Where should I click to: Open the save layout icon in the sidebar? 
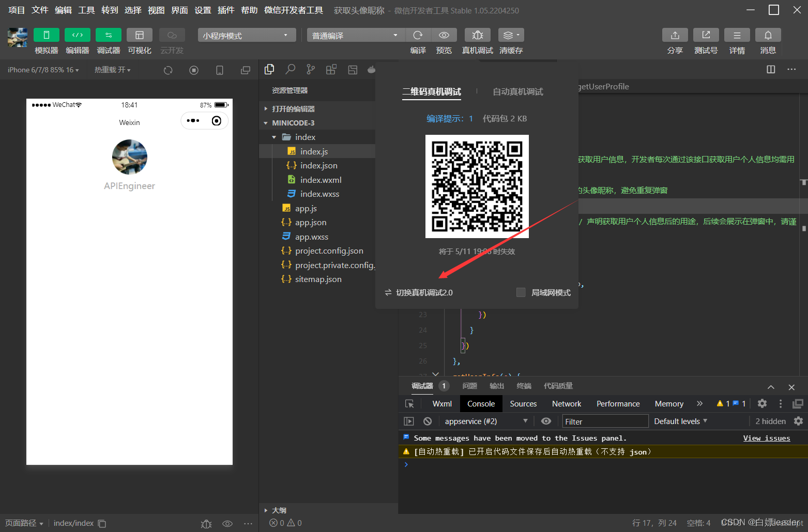[x=353, y=69]
